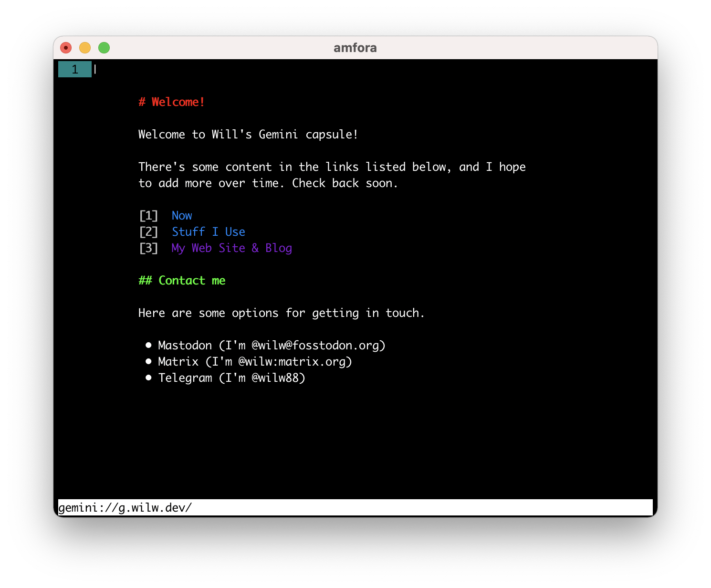Click the yellow minimize traffic light
Viewport: 711px width, 588px height.
[x=85, y=48]
